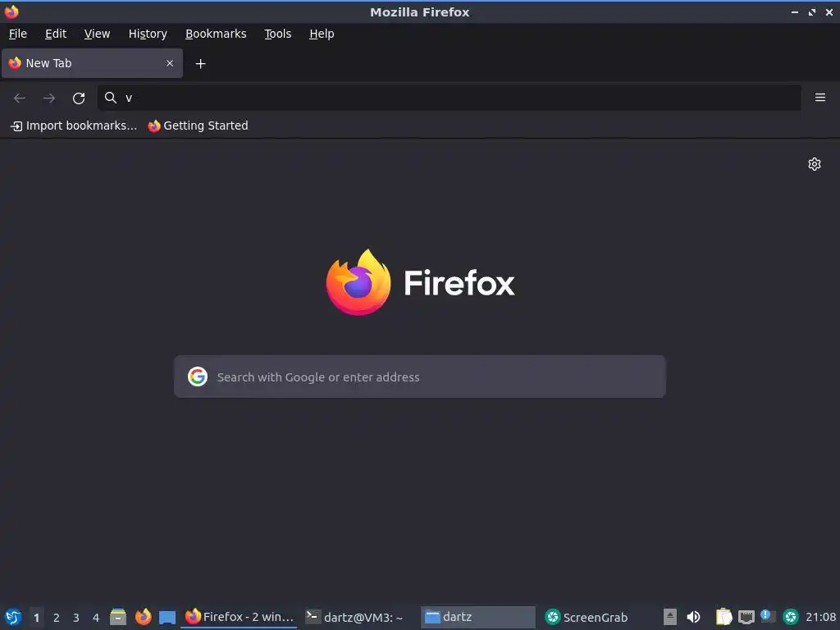Open the update notifier tray icon

(768, 617)
